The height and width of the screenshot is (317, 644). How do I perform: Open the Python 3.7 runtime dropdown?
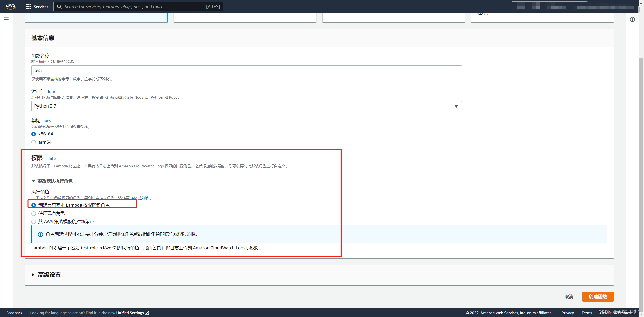coord(246,106)
